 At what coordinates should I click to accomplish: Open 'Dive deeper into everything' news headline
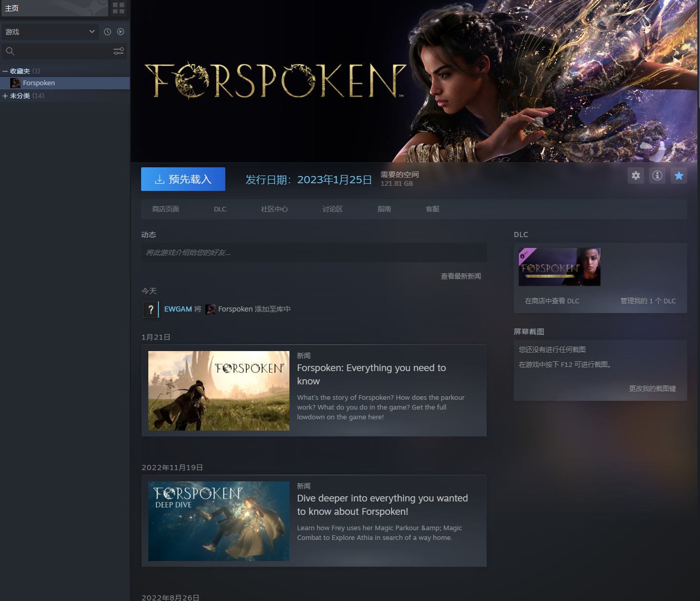point(382,505)
